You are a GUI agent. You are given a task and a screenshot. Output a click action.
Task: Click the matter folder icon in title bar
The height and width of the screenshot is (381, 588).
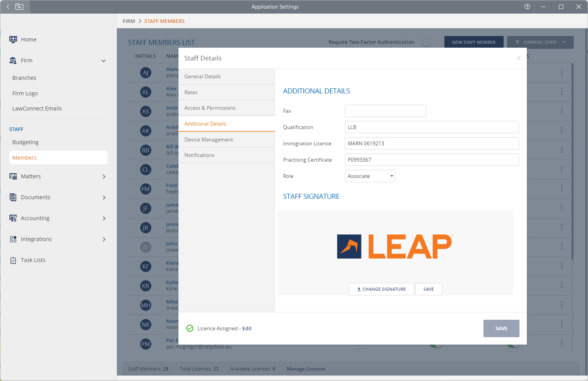coord(19,7)
